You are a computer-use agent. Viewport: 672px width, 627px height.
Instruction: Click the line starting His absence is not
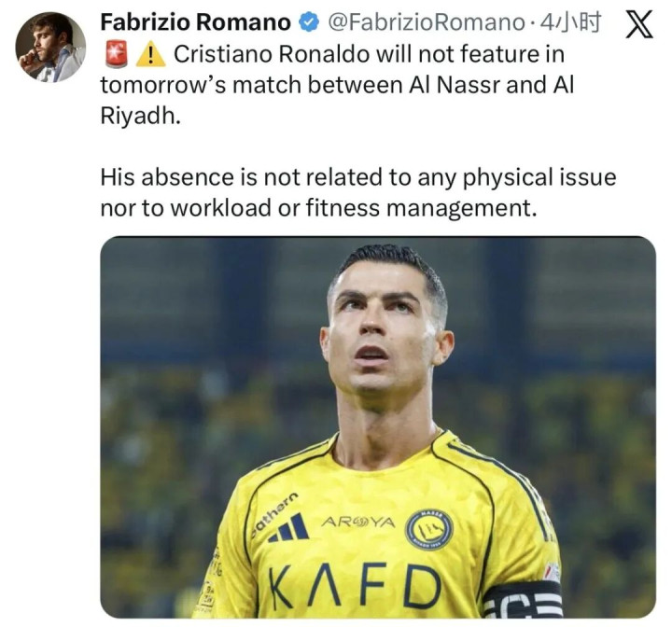pos(358,177)
